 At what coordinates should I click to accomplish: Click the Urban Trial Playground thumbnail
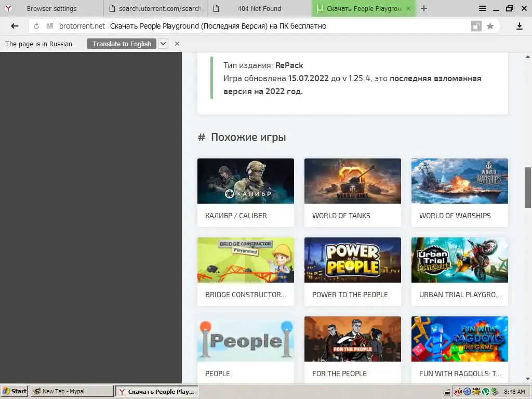[x=460, y=260]
